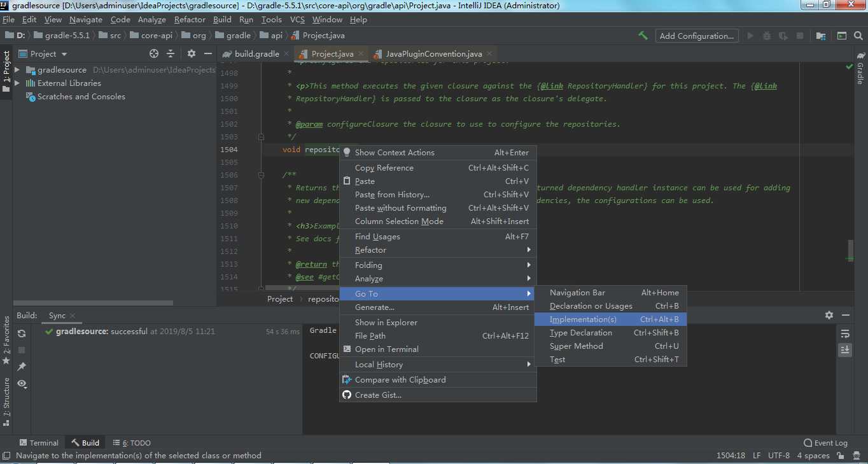Click gradle-5.5.1 breadcrumb in navigation bar
This screenshot has width=868, height=464.
[61, 36]
